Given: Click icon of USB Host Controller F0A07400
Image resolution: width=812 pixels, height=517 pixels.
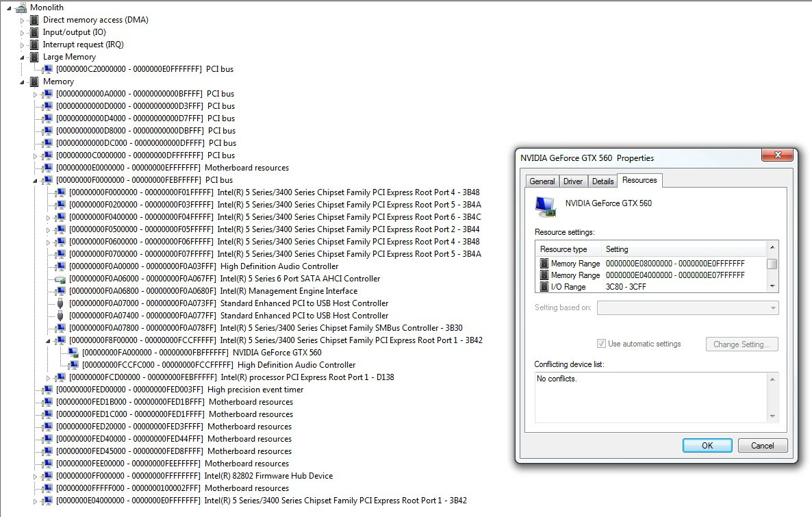Looking at the screenshot, I should 60,316.
